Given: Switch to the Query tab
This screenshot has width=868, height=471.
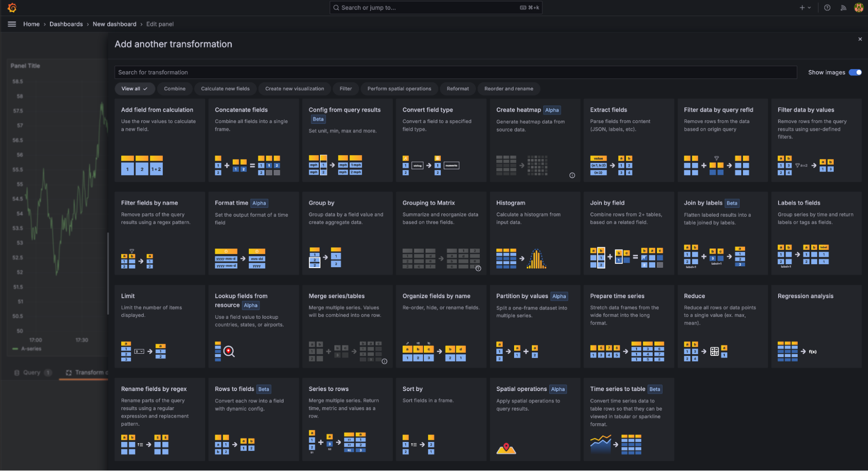Looking at the screenshot, I should pos(33,372).
